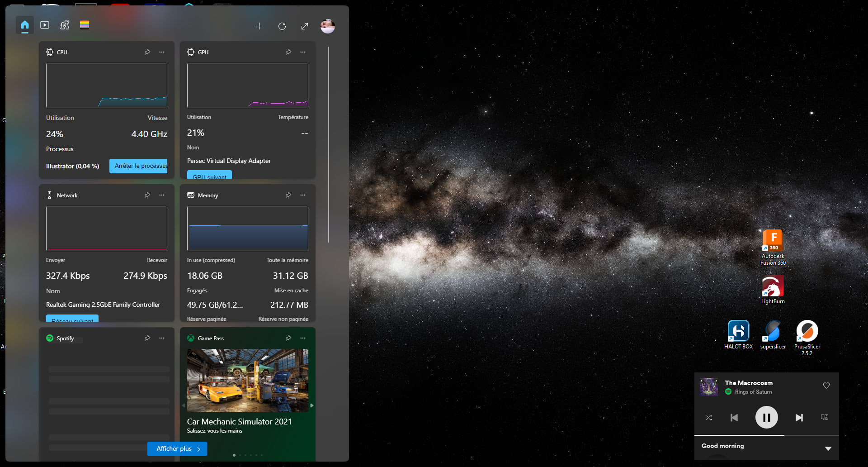Open the chess pieces games tab
868x467 pixels.
[65, 25]
